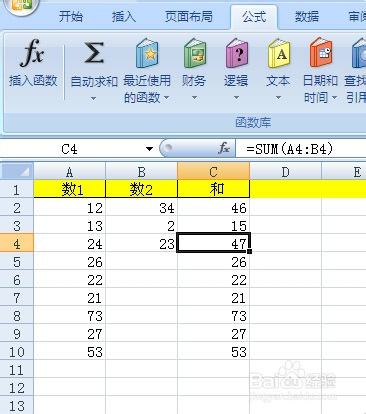Select the 公式 ribbon tab
The height and width of the screenshot is (414, 366).
click(x=254, y=16)
